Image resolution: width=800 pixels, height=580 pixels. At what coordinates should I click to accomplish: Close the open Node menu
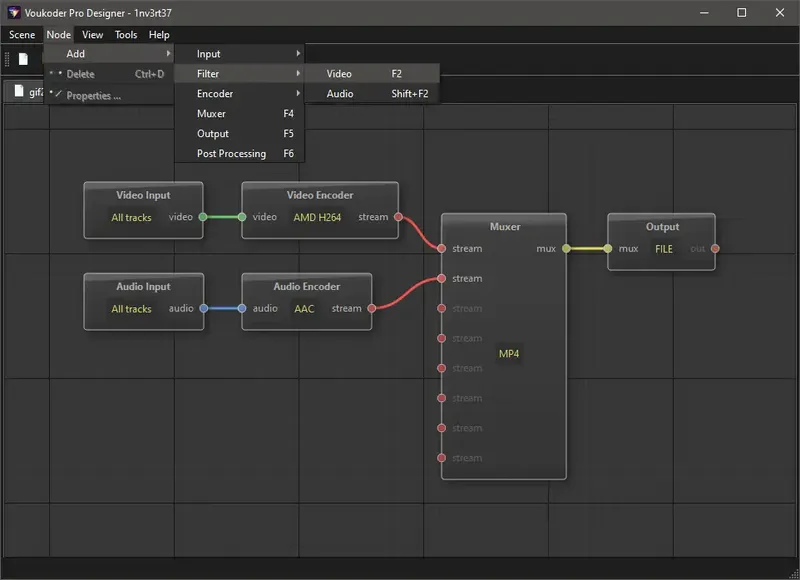[x=59, y=35]
